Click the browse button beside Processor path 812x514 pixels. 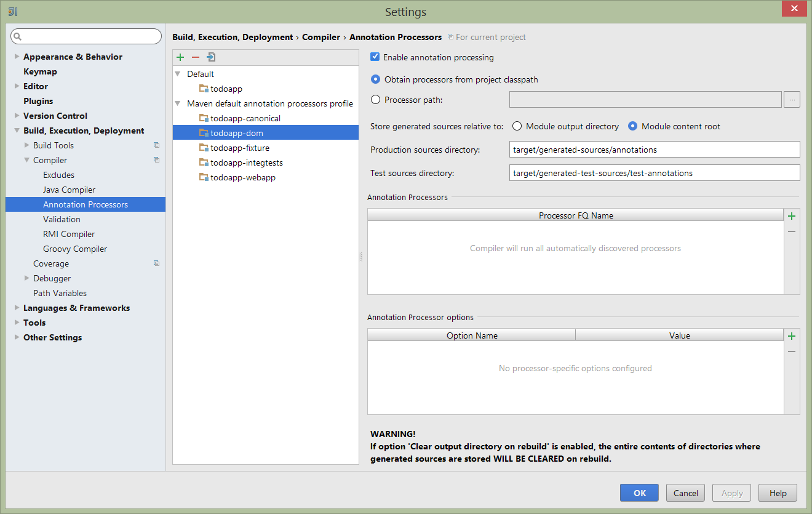pyautogui.click(x=792, y=100)
